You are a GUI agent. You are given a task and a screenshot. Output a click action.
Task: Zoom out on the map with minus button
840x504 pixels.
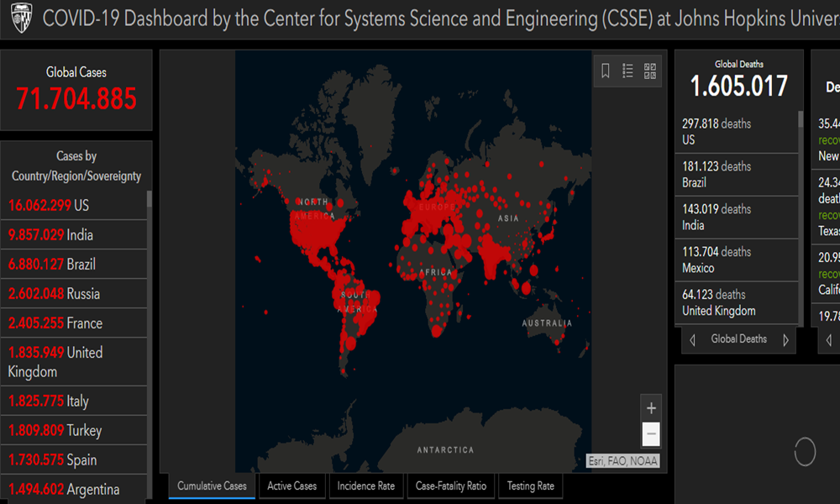[651, 434]
